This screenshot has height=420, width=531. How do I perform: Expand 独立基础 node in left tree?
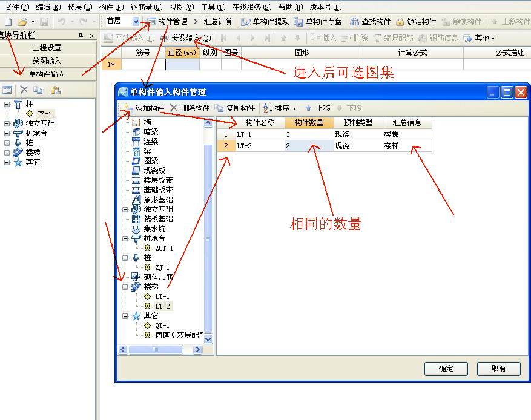click(7, 124)
